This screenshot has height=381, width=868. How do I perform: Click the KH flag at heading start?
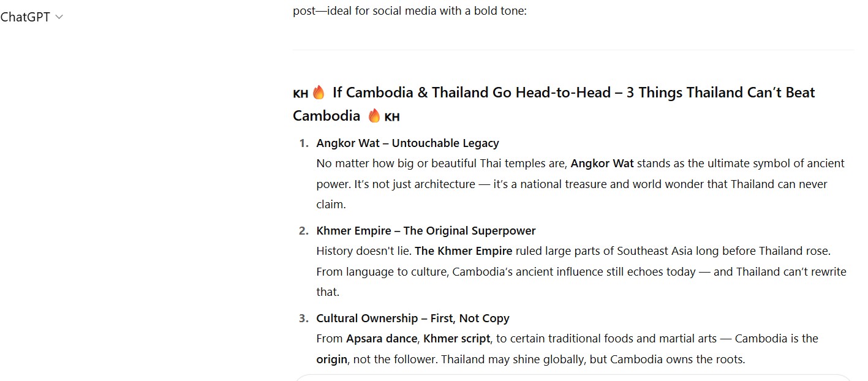[300, 94]
